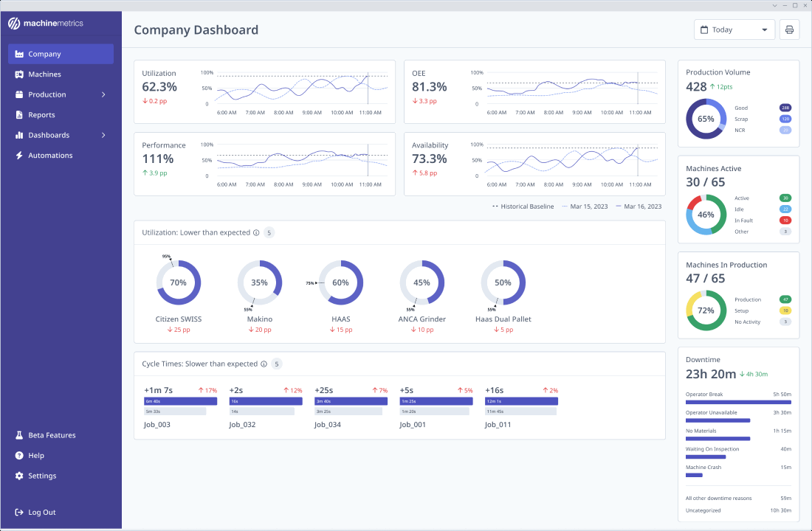Click the Operator Unavailable downtime bar
The height and width of the screenshot is (531, 812).
tap(718, 420)
